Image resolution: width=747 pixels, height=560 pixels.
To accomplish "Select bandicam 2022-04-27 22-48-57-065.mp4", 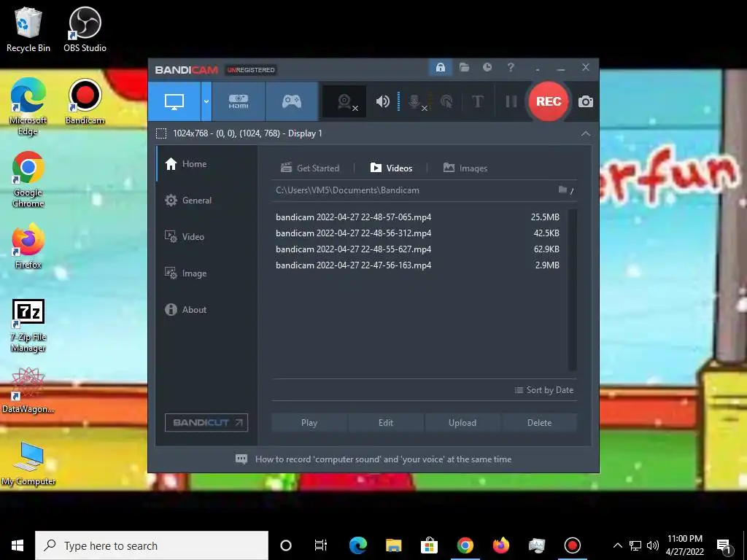I will tap(418, 217).
